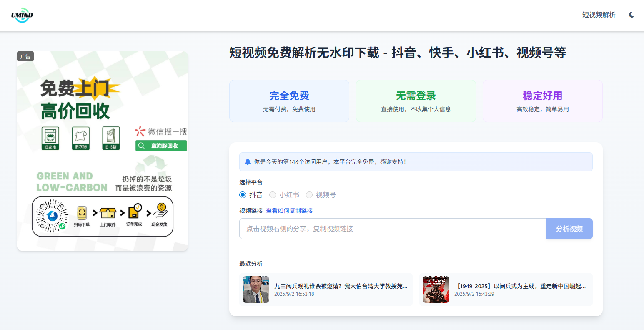Open thumbnail of 1949-2025 阅兵式 video
Image resolution: width=644 pixels, height=330 pixels.
(x=436, y=290)
